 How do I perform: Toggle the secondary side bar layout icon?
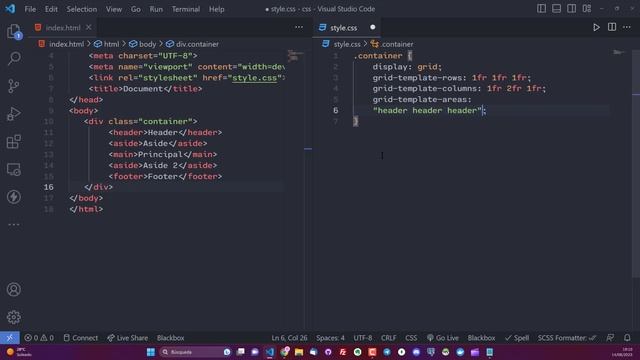coord(571,9)
